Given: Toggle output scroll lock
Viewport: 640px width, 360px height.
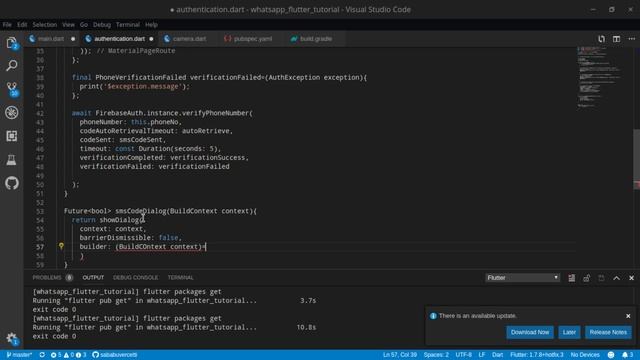Looking at the screenshot, I should 587,278.
